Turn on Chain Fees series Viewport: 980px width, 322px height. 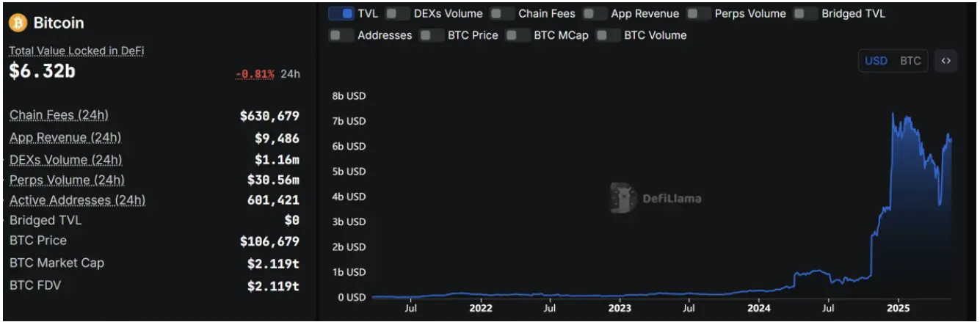point(503,13)
